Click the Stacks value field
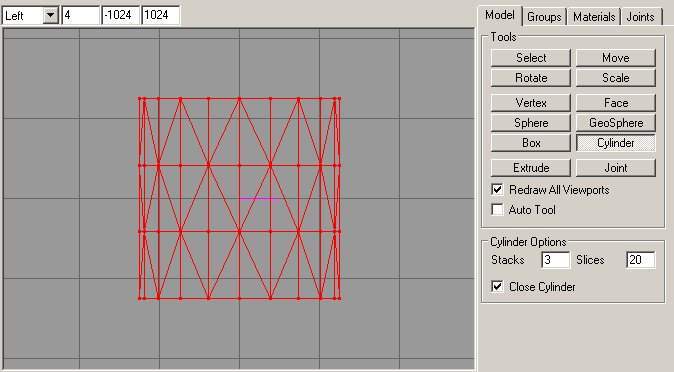674x372 pixels. [555, 260]
